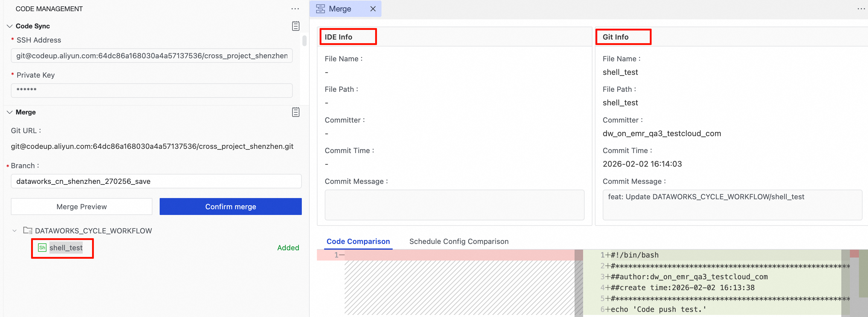Open editor more actions ellipsis

(861, 9)
